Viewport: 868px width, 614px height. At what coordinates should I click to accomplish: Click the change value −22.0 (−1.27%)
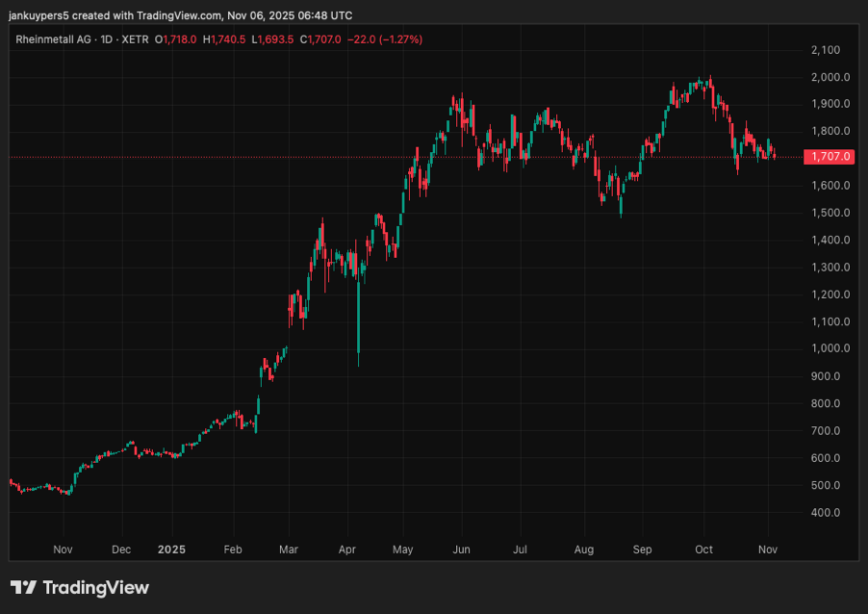(x=385, y=39)
